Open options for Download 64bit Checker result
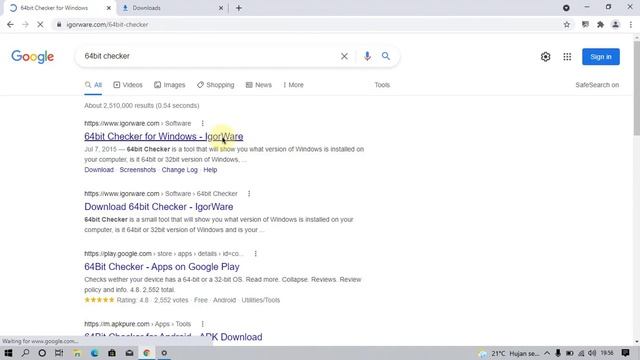The width and height of the screenshot is (640, 360). (249, 193)
